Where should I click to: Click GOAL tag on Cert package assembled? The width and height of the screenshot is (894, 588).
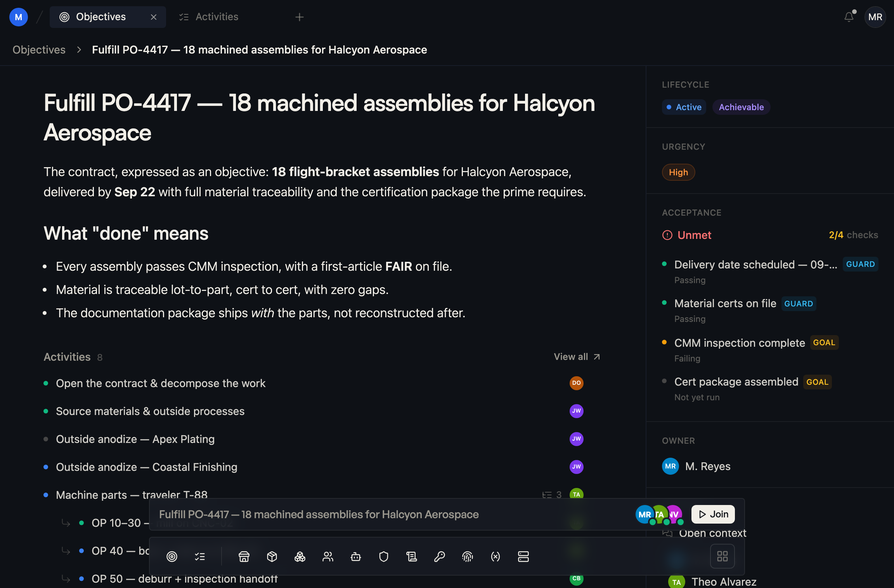[x=817, y=382]
